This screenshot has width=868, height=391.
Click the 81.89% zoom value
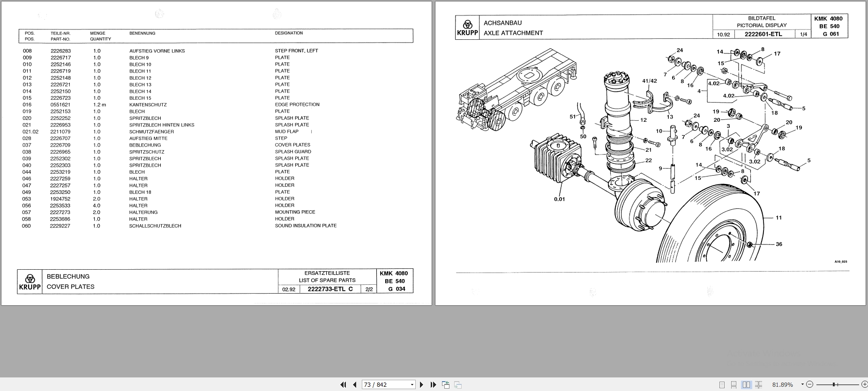[783, 384]
